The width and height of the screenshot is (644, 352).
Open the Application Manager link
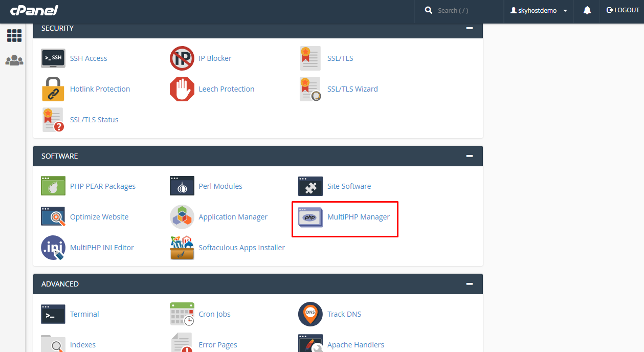click(233, 217)
